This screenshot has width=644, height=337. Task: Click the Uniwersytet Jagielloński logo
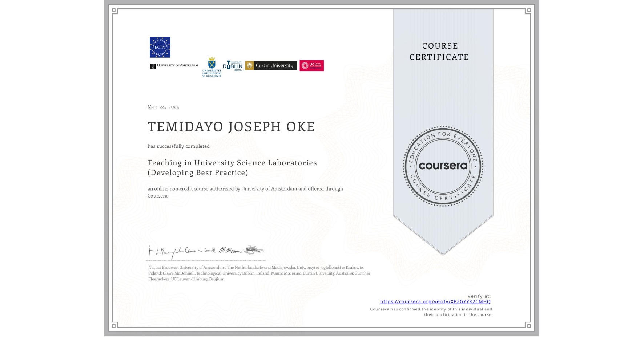[212, 67]
